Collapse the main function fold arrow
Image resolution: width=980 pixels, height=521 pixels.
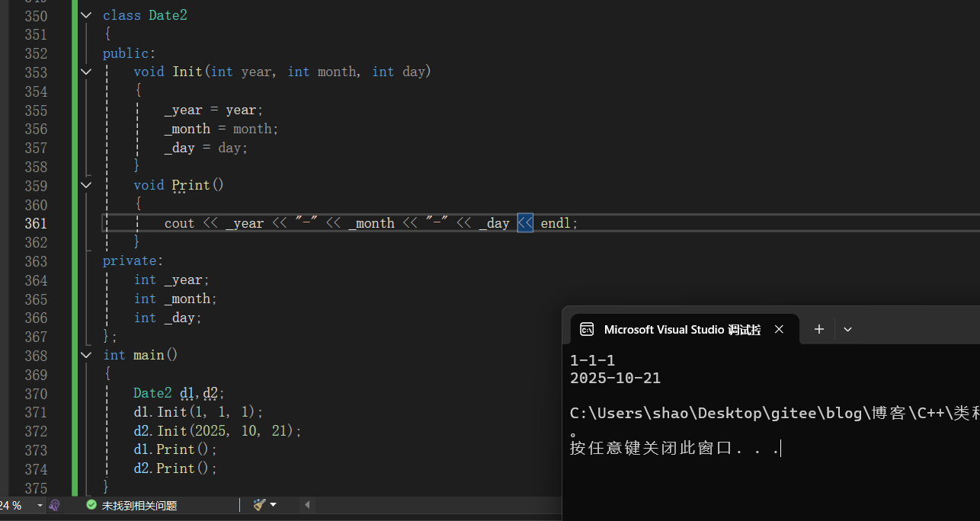point(86,355)
